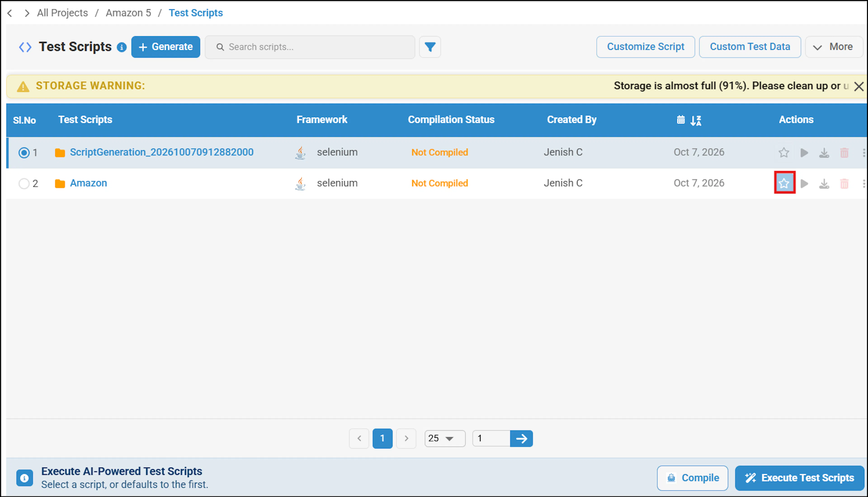
Task: Open the page size dropdown showing 25
Action: pyautogui.click(x=445, y=438)
